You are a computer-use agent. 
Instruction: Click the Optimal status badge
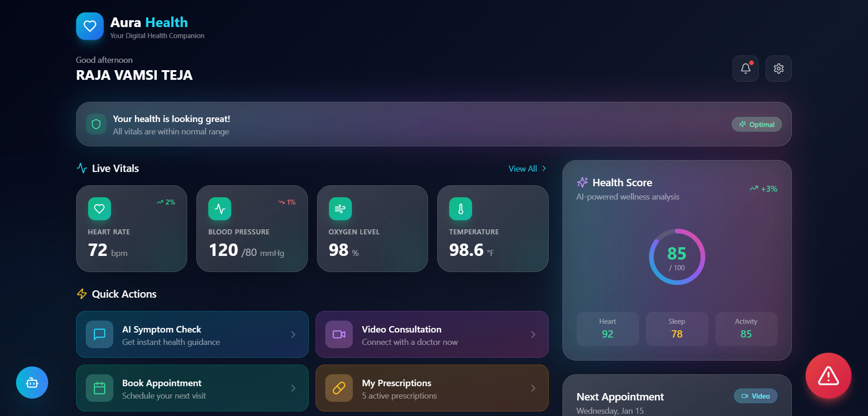757,124
